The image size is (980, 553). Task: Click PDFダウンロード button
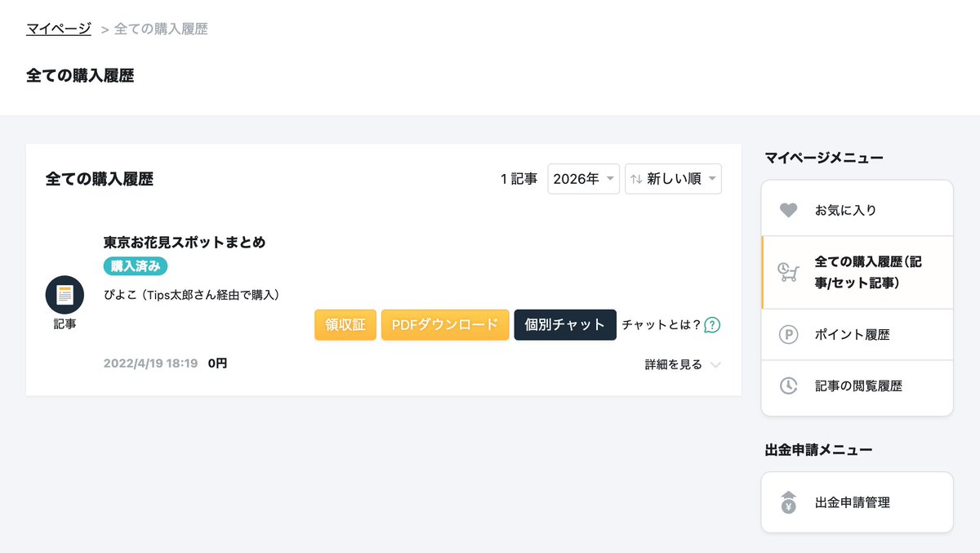tap(444, 325)
